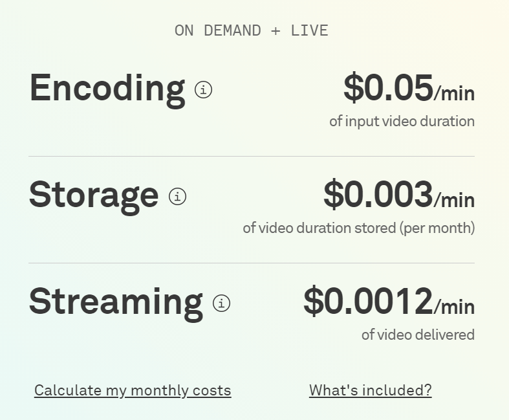Show the info tooltip next to Storage
This screenshot has height=420, width=509.
(178, 197)
